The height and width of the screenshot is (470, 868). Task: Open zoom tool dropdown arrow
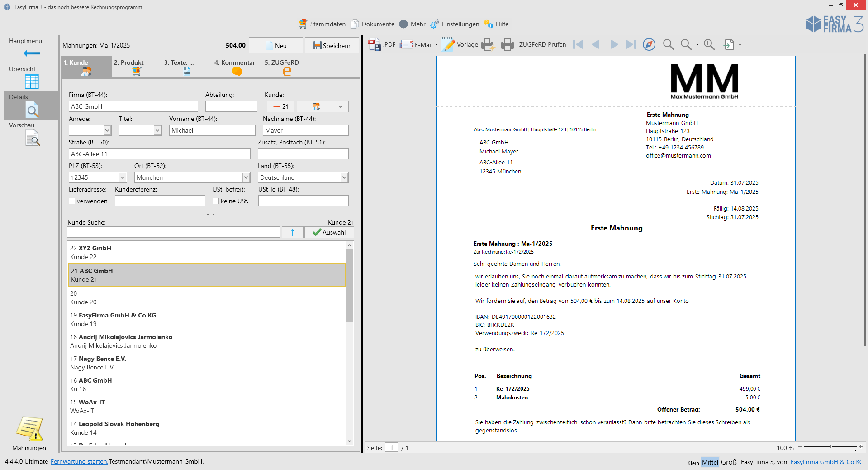697,45
